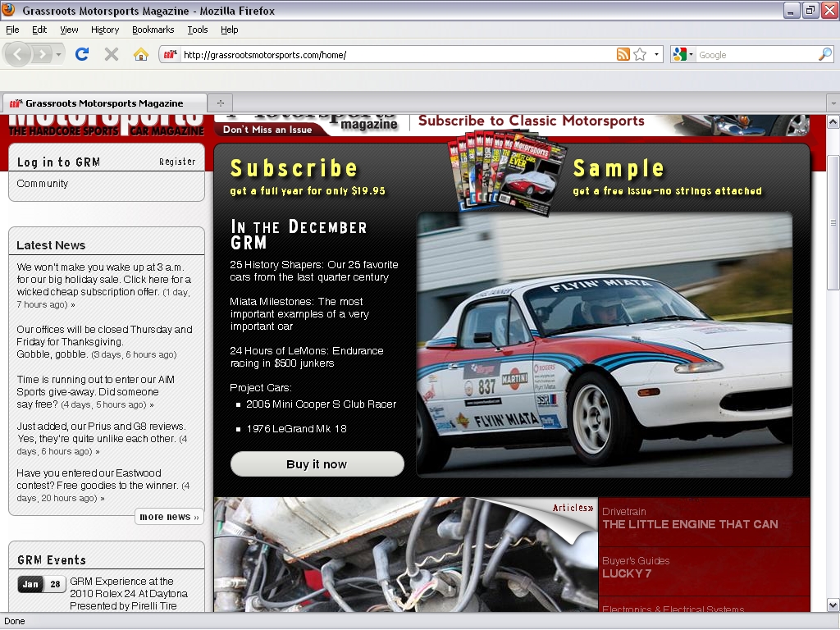
Task: Open the recent pages history dropdown
Action: (58, 54)
